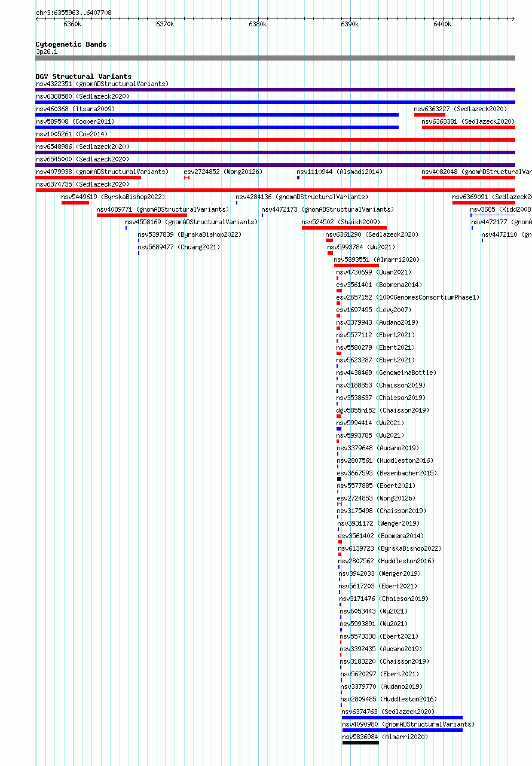The image size is (532, 766).
Task: Select nsv3379943 (Audano2019) label
Action: point(377,322)
